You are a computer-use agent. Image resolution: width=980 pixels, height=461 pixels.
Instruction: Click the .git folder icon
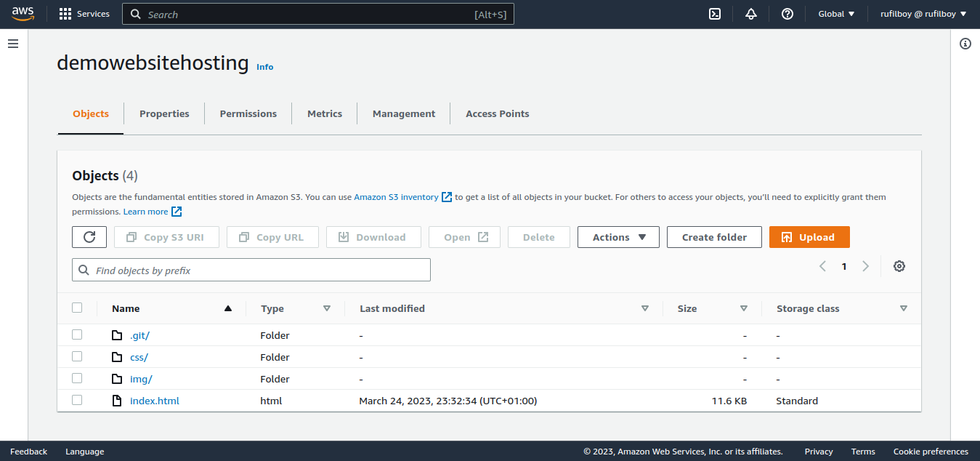(117, 335)
